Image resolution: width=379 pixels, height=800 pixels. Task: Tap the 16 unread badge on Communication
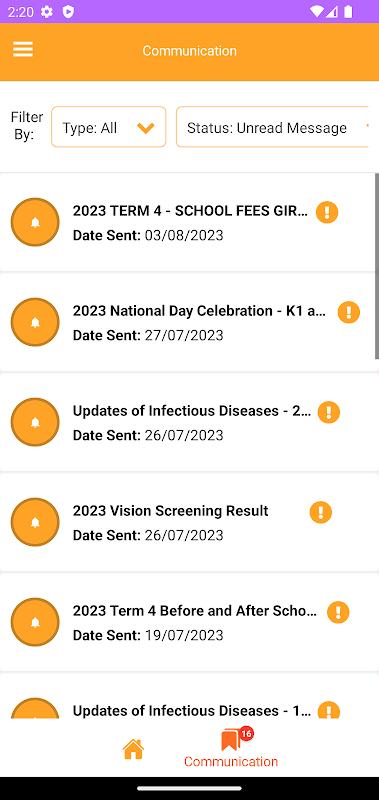pos(246,734)
